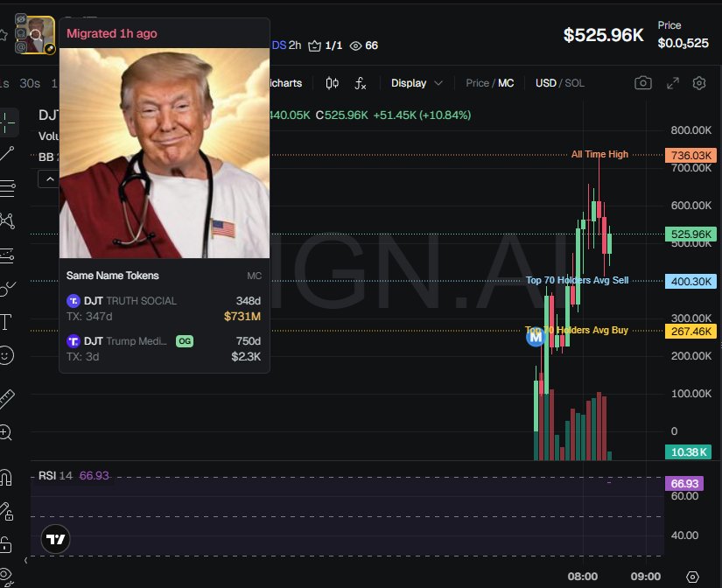Click the M migration marker on chart
This screenshot has height=588, width=722.
click(536, 338)
